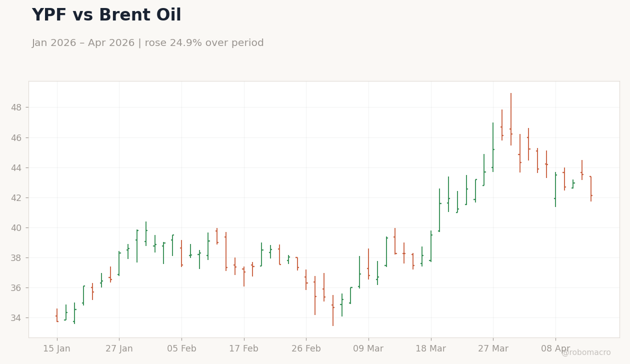Select the green bar above the 27 Mar tick
This screenshot has height=364, width=630.
coord(493,147)
